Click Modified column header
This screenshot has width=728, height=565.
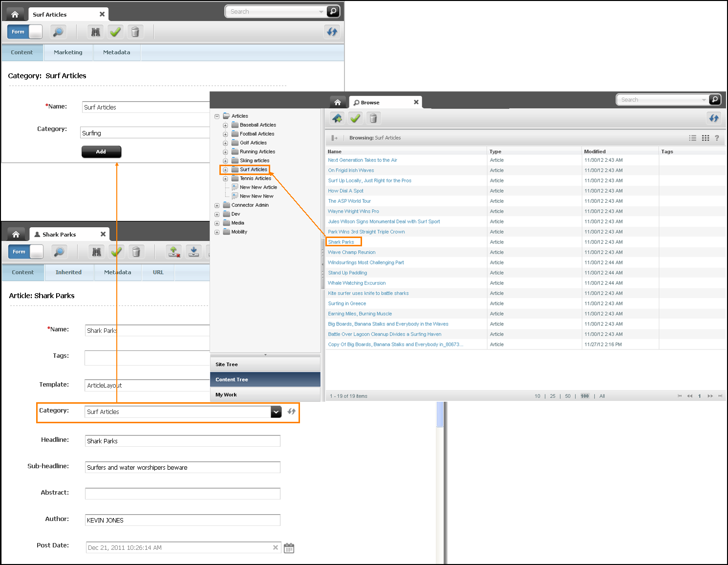click(595, 152)
